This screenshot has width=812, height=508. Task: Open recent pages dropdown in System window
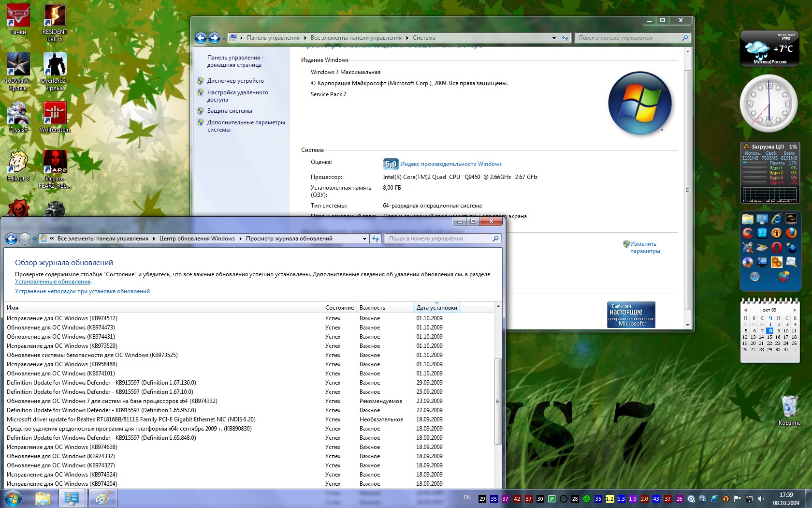[224, 38]
